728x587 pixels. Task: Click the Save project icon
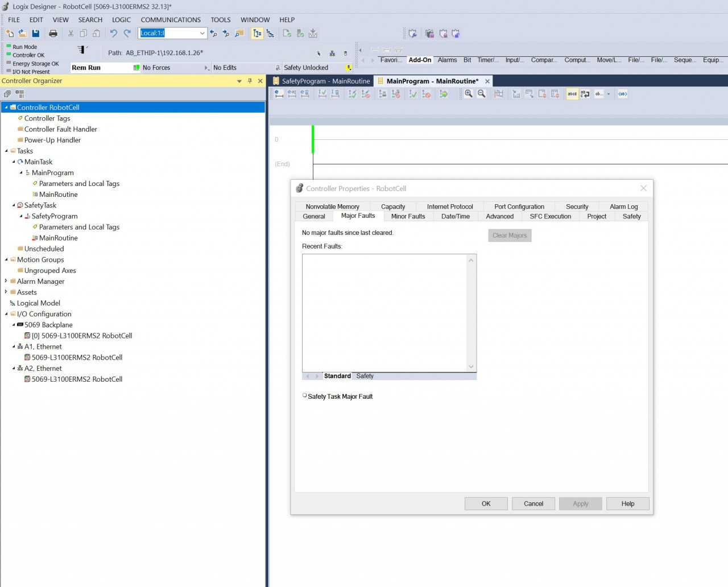(x=36, y=34)
